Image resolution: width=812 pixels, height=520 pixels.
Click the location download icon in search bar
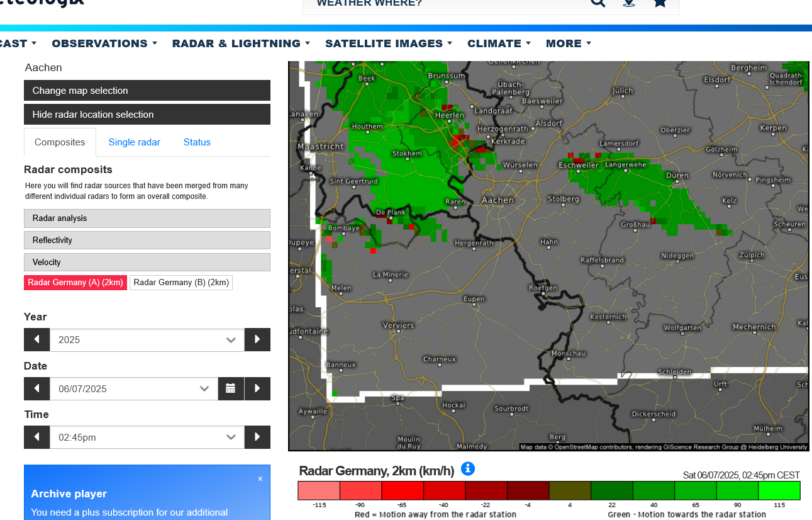[x=628, y=2]
